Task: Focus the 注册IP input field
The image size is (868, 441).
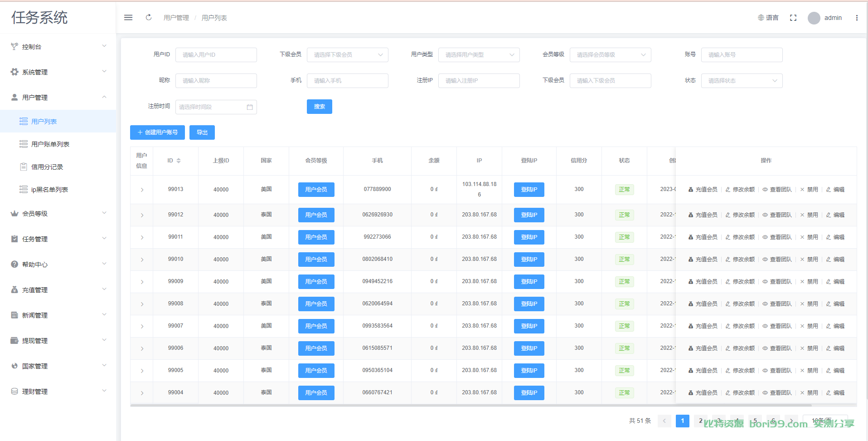Action: (x=479, y=81)
